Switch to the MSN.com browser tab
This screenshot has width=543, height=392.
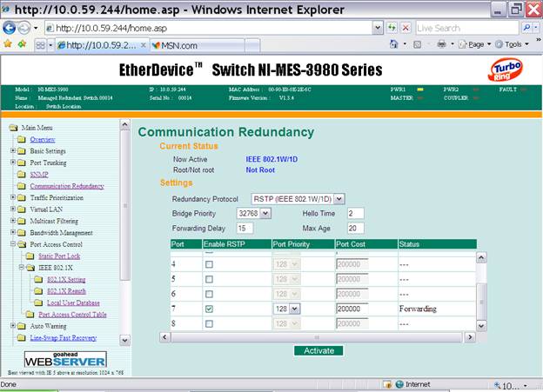pyautogui.click(x=180, y=45)
